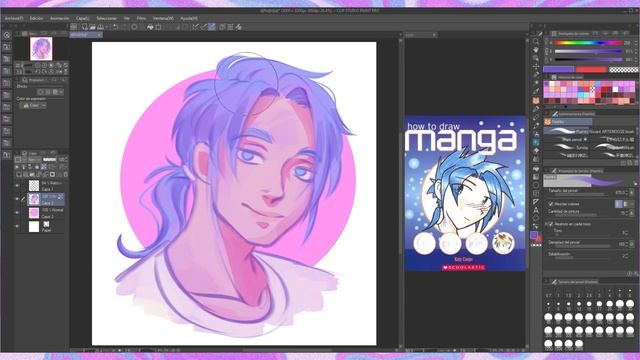
Task: Hide the Capa 2 layer
Action: point(17,199)
